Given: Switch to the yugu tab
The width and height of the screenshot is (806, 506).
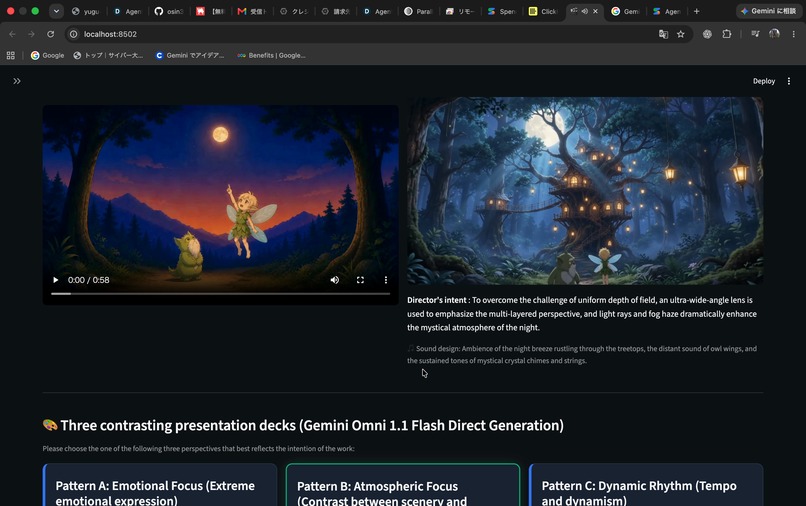Looking at the screenshot, I should pyautogui.click(x=85, y=11).
